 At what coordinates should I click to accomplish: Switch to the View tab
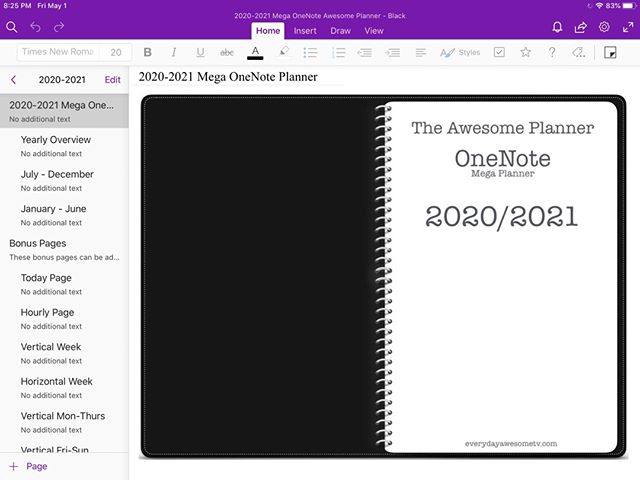374,31
